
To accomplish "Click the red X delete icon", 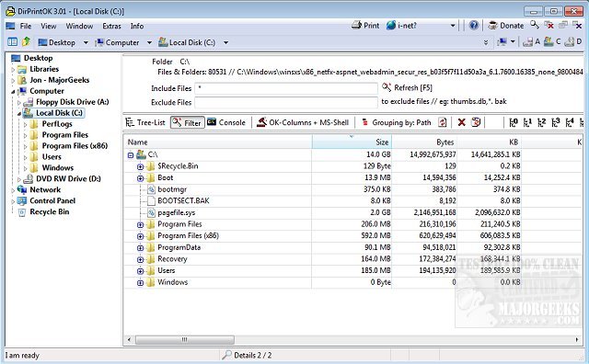I will tap(462, 122).
